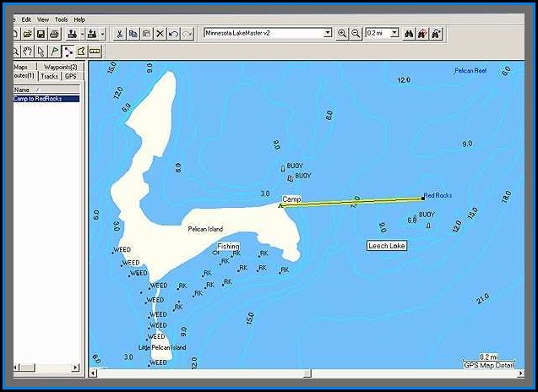Sort routes by the Name column header
This screenshot has height=392, width=538.
[46, 90]
